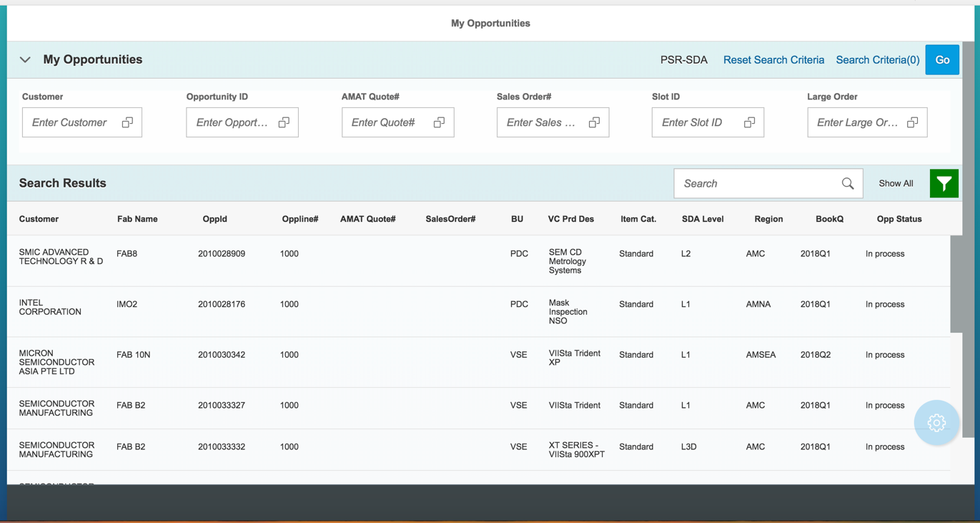Click FAB8 fab name cell
The width and height of the screenshot is (980, 523).
point(127,254)
